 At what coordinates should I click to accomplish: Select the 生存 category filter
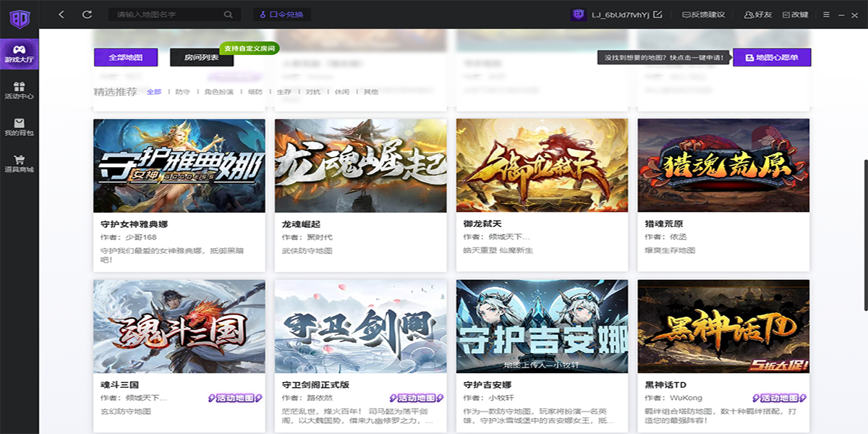284,92
